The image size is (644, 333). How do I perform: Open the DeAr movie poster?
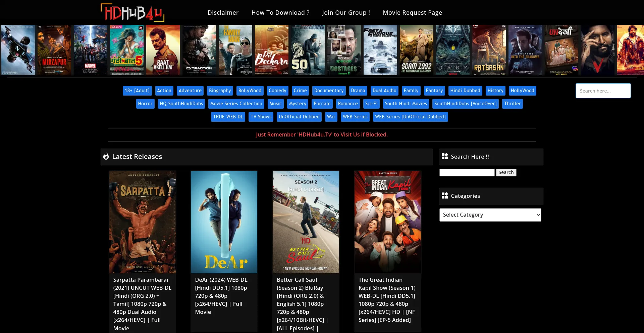point(224,222)
